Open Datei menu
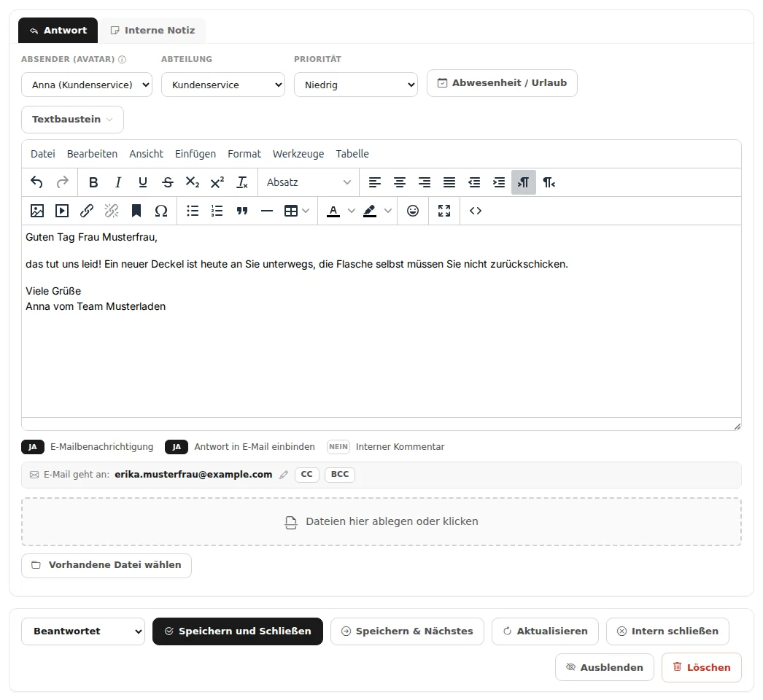The height and width of the screenshot is (700, 763). pyautogui.click(x=43, y=154)
